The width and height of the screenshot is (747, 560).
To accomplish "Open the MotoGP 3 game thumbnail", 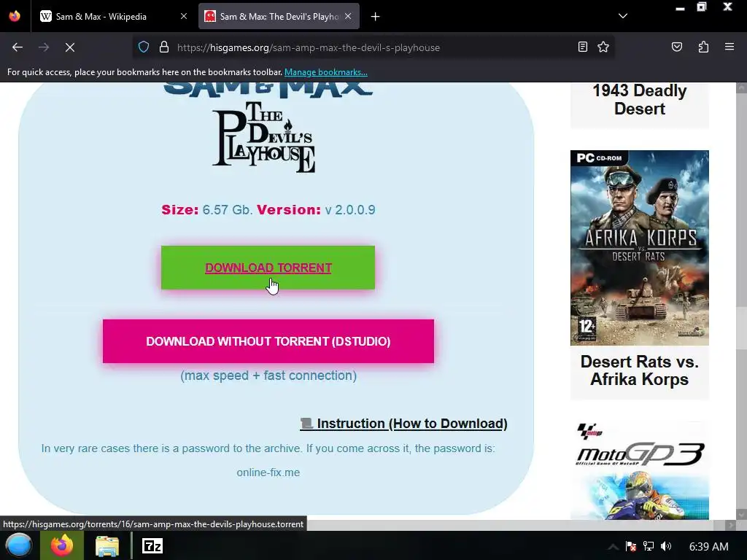I will click(x=639, y=470).
